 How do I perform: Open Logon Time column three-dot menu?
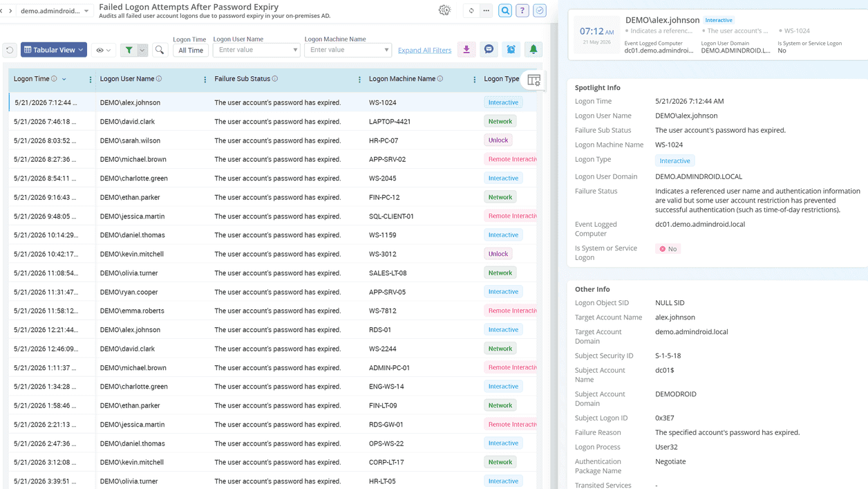91,80
